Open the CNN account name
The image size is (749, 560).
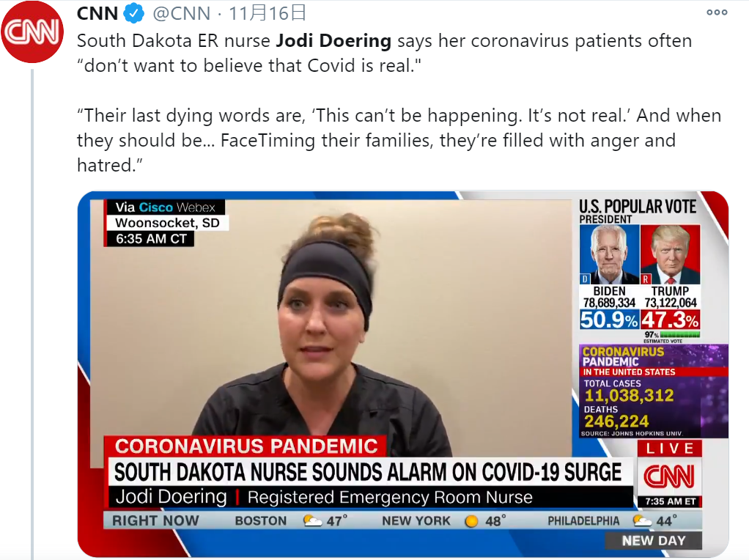pyautogui.click(x=97, y=13)
